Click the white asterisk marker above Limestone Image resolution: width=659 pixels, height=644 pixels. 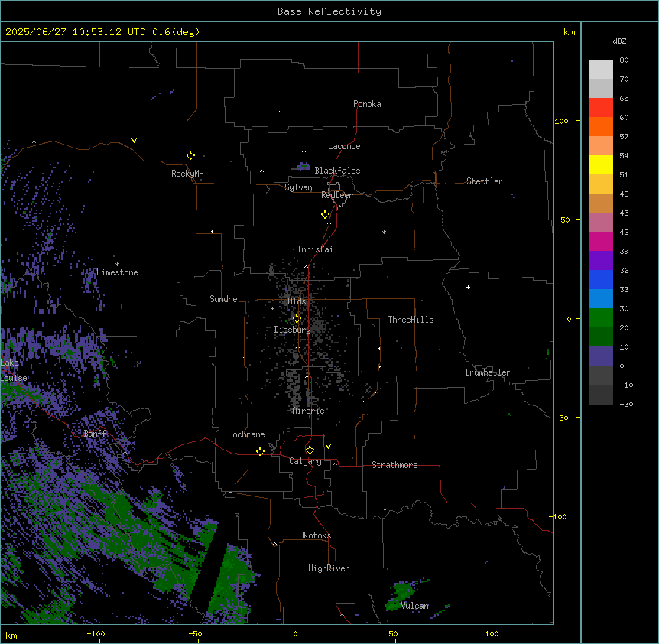tap(117, 265)
